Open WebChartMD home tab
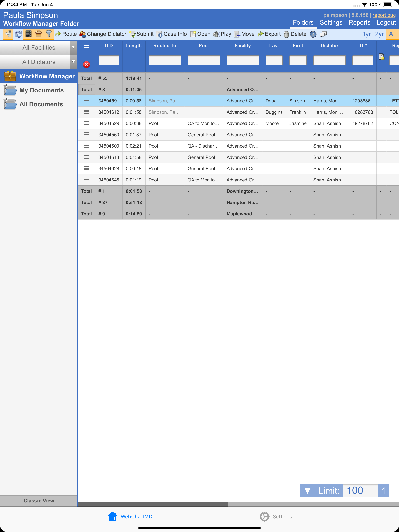399x532 pixels. pos(130,517)
